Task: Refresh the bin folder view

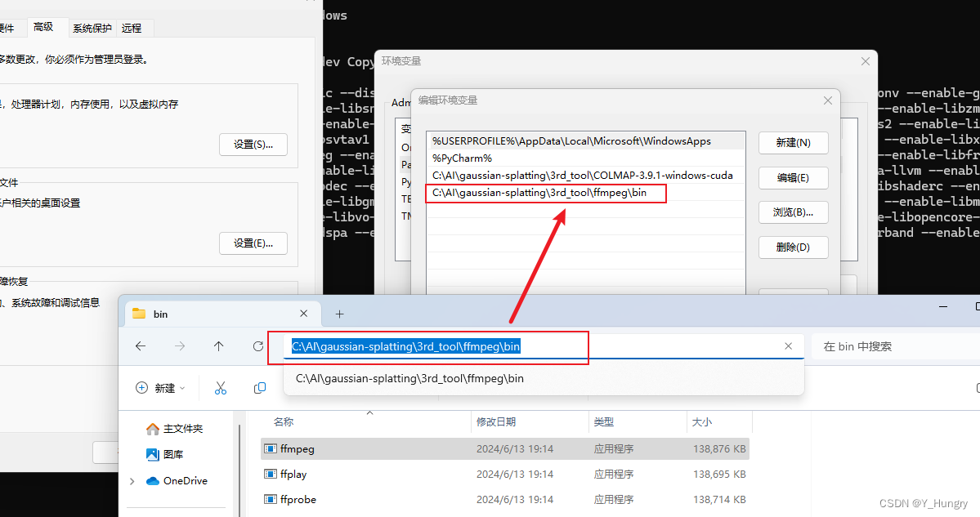Action: (x=258, y=346)
